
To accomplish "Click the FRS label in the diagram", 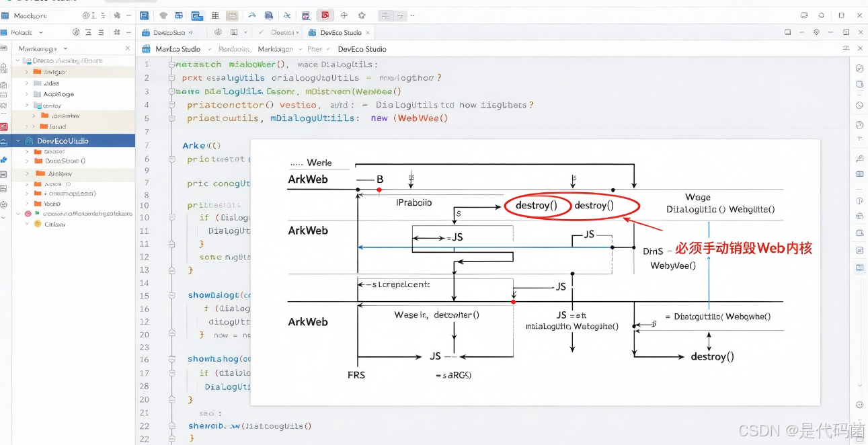I will 356,374.
